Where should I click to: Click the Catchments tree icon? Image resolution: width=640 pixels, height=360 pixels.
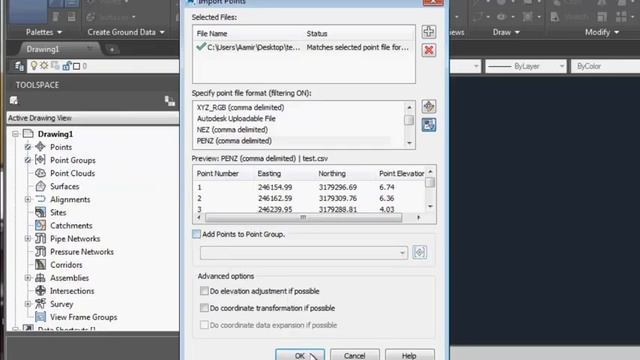click(x=40, y=225)
